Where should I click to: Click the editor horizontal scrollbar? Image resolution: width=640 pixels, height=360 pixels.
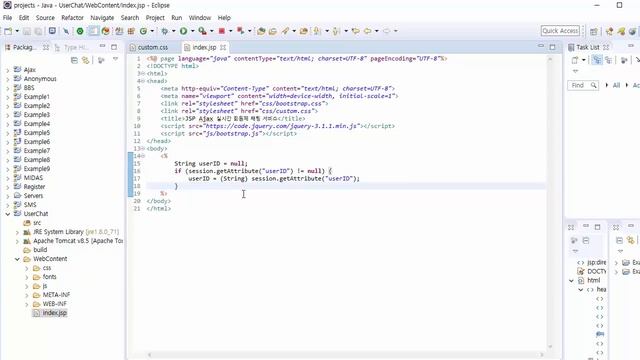[346, 355]
